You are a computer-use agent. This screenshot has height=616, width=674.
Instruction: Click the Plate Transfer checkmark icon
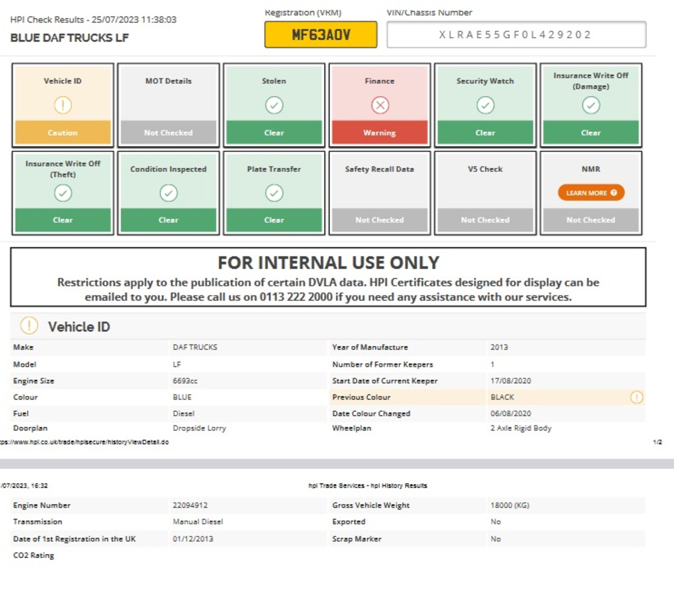274,193
